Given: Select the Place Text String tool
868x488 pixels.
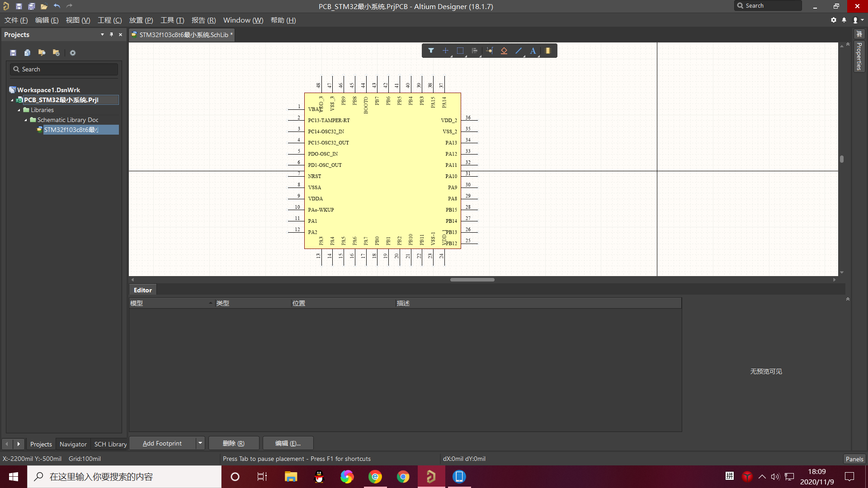Looking at the screenshot, I should click(x=533, y=51).
